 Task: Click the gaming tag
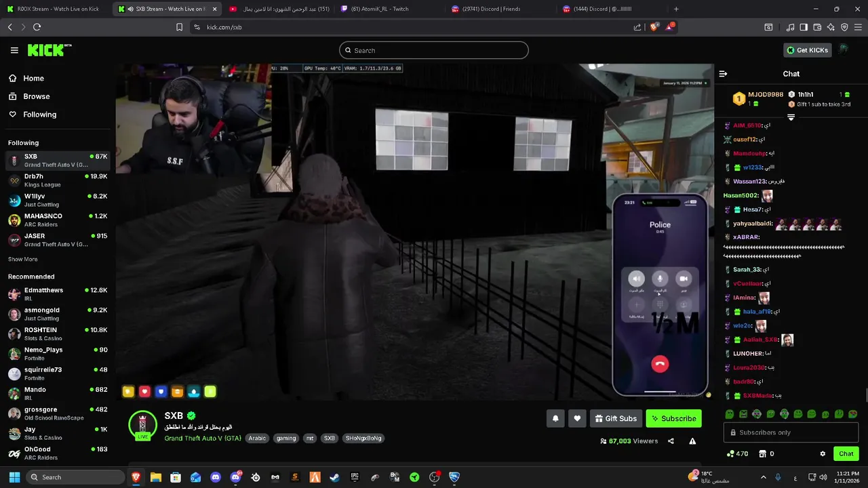(286, 439)
